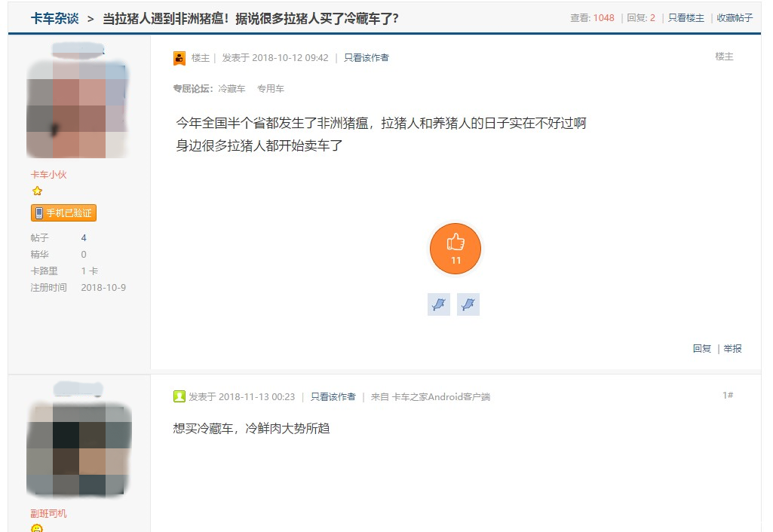Viewport: 773px width, 532px height.
Task: Toggle 只看该作者 on the original post
Action: [367, 58]
